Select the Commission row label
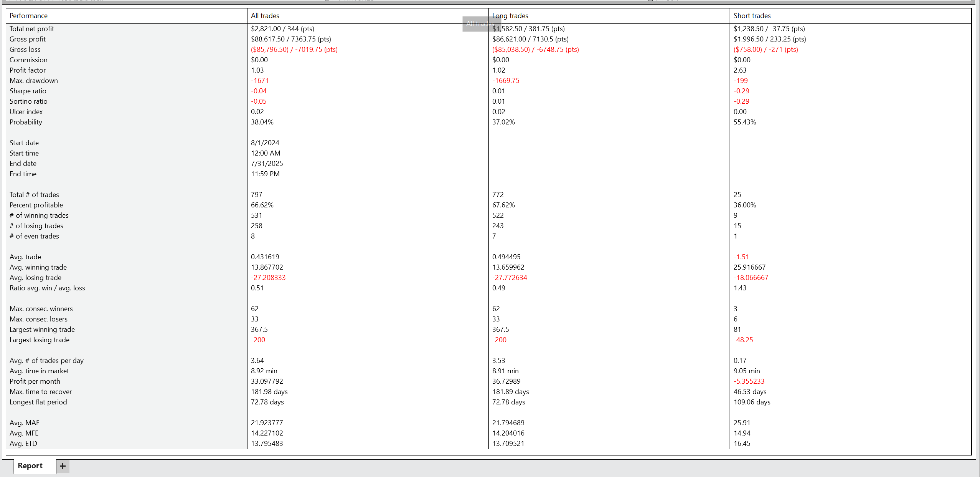 click(x=29, y=60)
